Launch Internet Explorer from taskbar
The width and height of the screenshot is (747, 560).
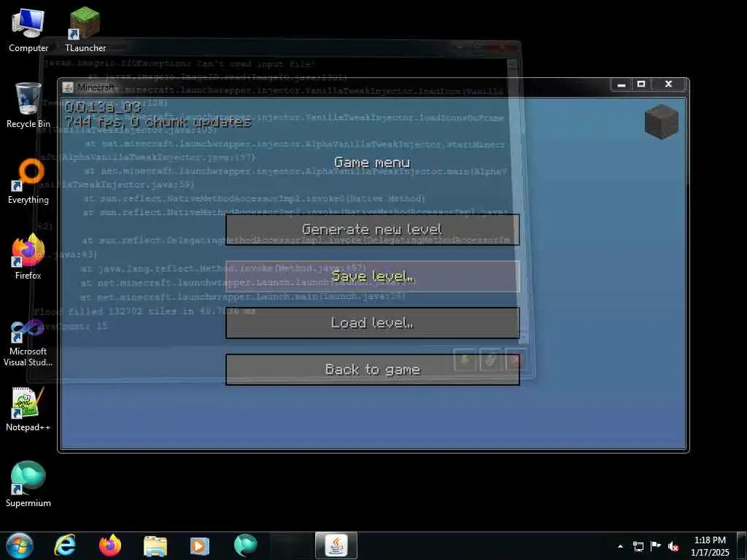click(65, 545)
